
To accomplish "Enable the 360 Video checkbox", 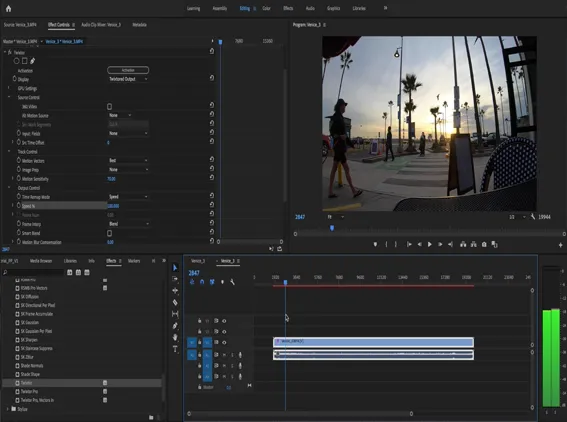I will pyautogui.click(x=109, y=106).
